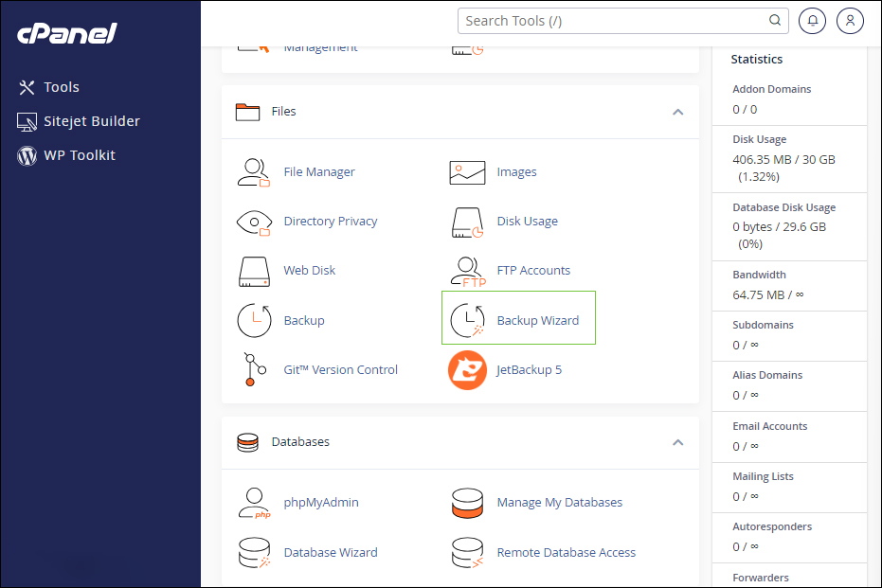Open Manage My Databases link
Image resolution: width=882 pixels, height=588 pixels.
(560, 503)
